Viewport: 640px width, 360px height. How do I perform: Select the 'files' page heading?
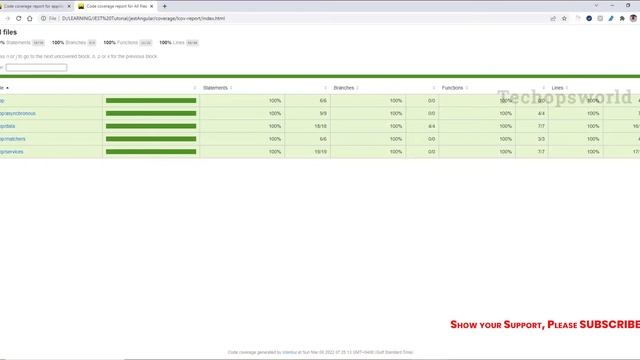[x=9, y=32]
